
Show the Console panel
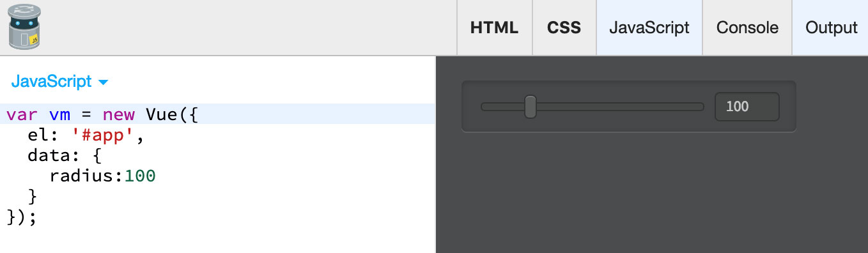pyautogui.click(x=747, y=27)
